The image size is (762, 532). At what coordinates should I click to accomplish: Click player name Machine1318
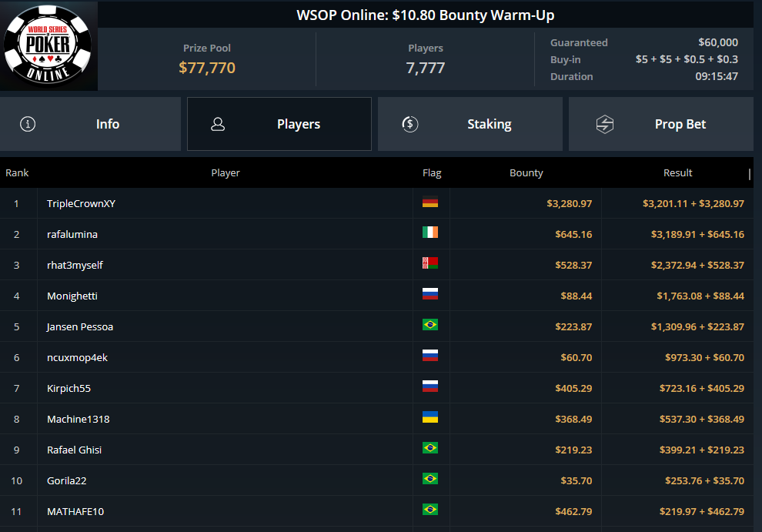coord(79,419)
